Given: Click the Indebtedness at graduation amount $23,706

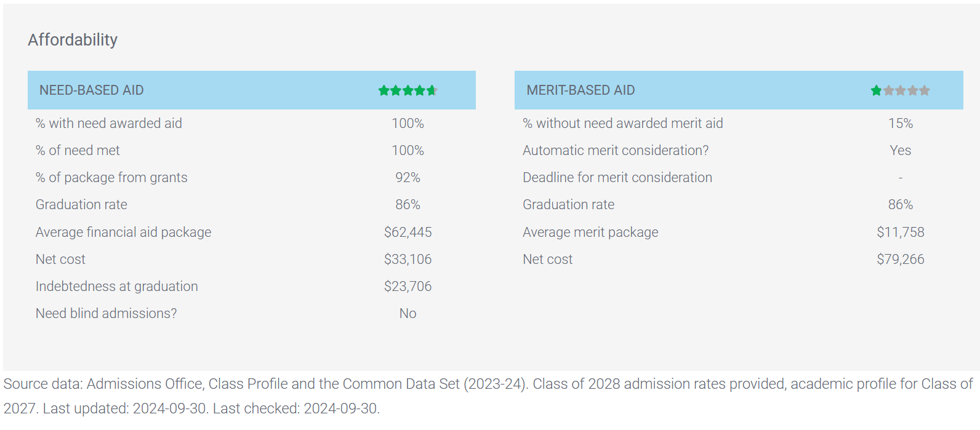Looking at the screenshot, I should tap(408, 287).
